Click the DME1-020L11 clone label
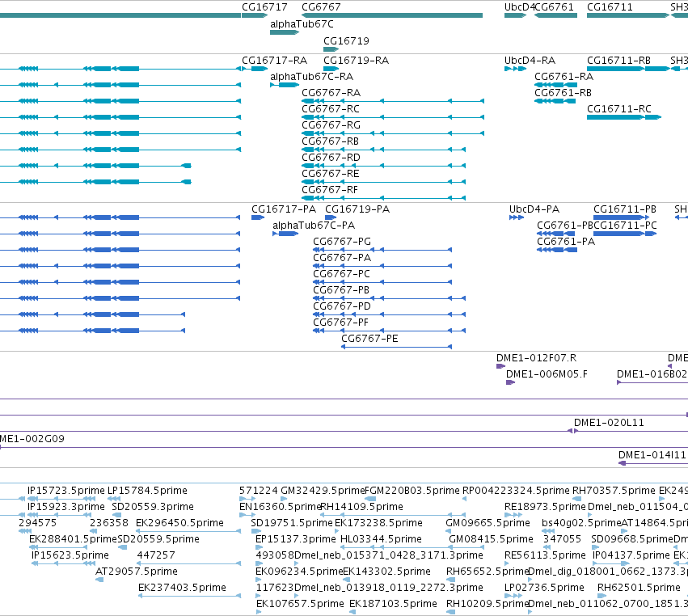Image resolution: width=688 pixels, height=616 pixels. [609, 423]
